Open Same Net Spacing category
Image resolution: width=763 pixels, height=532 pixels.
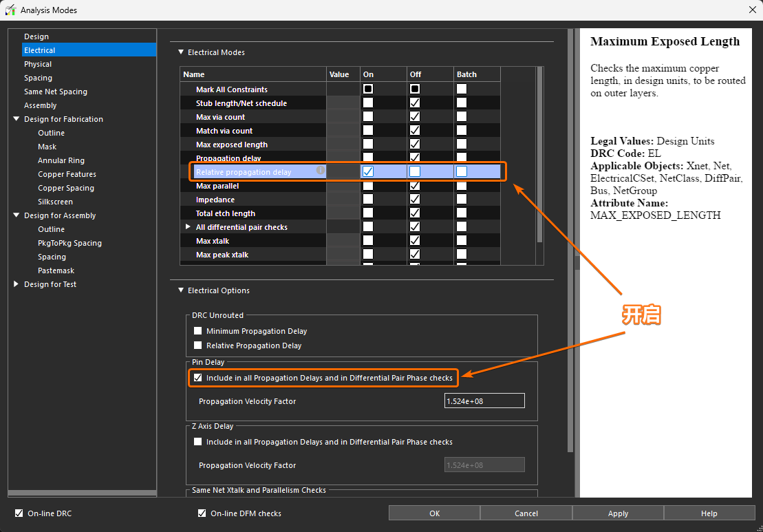55,92
